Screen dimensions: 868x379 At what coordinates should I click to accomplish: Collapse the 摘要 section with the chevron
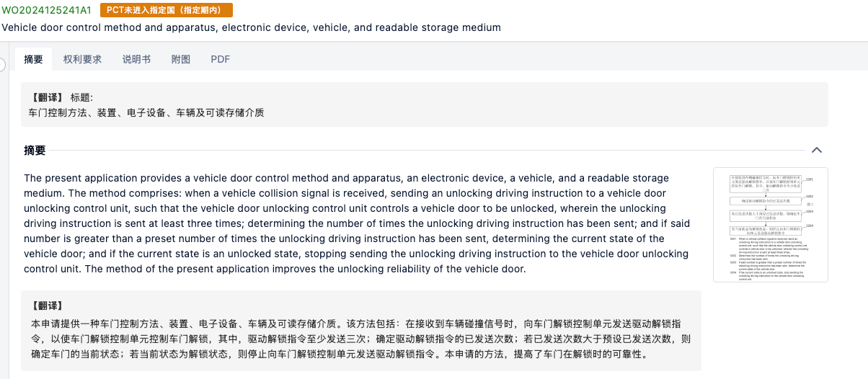[817, 151]
